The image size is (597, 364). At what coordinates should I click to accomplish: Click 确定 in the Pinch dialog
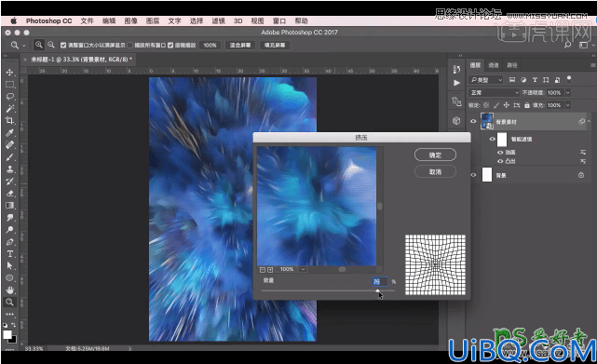coord(435,155)
